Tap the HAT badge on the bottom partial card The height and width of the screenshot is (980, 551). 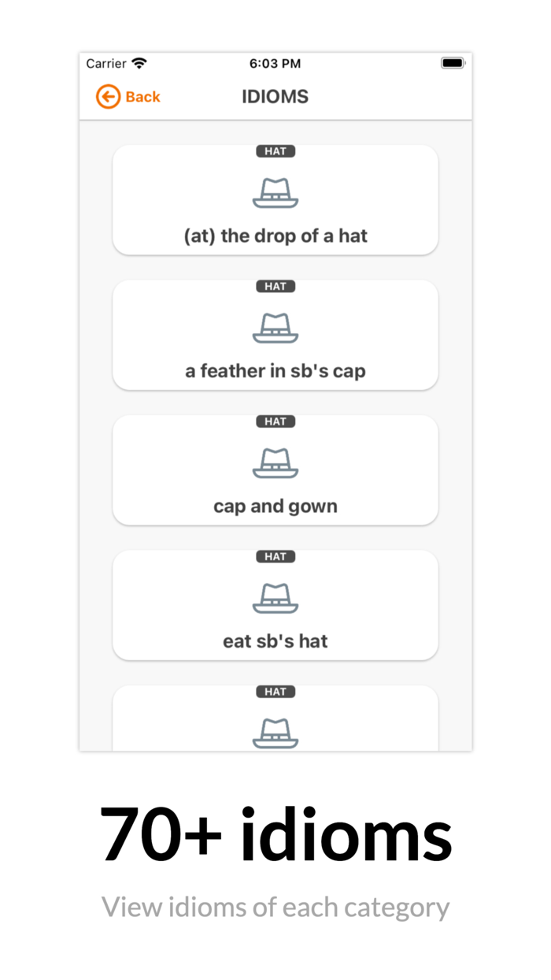pos(275,692)
